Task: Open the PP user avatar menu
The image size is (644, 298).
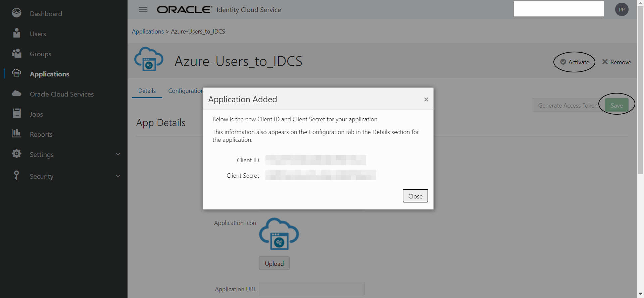Action: (622, 9)
